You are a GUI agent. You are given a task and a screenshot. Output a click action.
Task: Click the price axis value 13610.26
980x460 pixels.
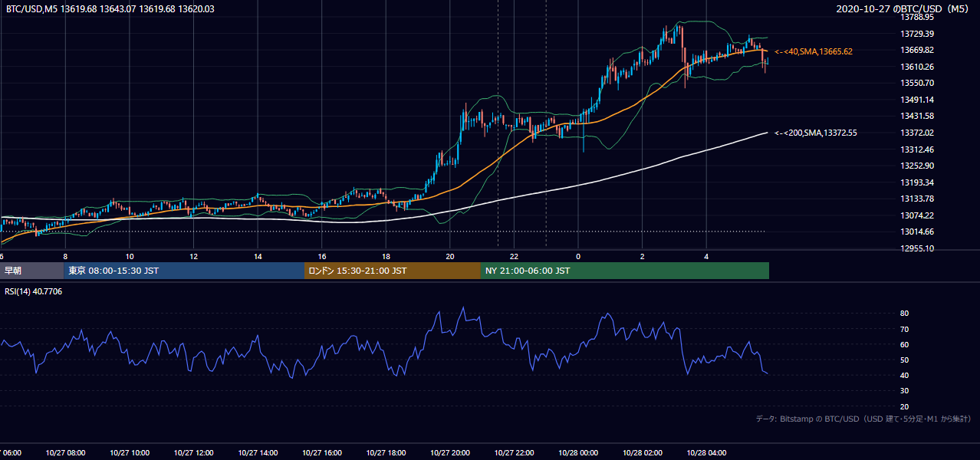pos(917,67)
